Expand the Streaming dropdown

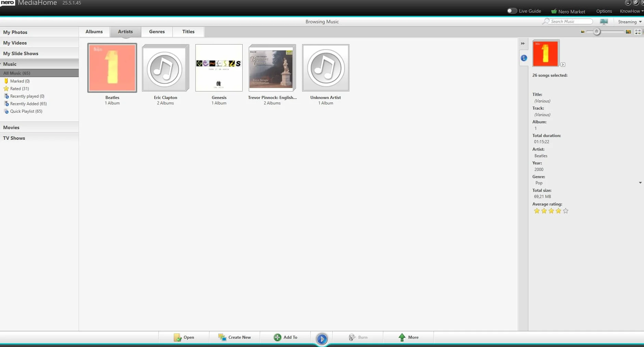tap(630, 22)
